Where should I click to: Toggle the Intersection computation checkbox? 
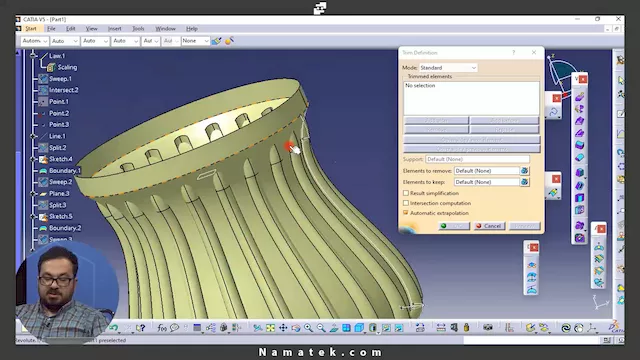[406, 203]
